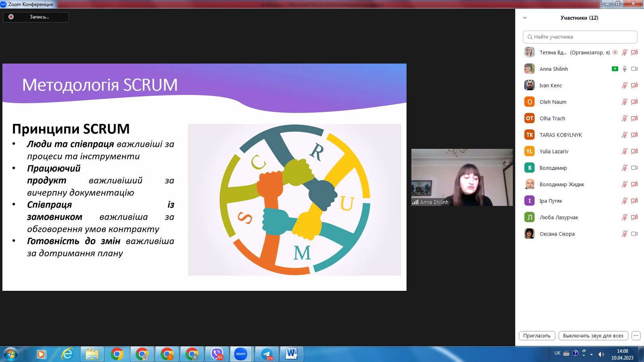
Task: Click the Пригласить button
Action: [x=537, y=335]
